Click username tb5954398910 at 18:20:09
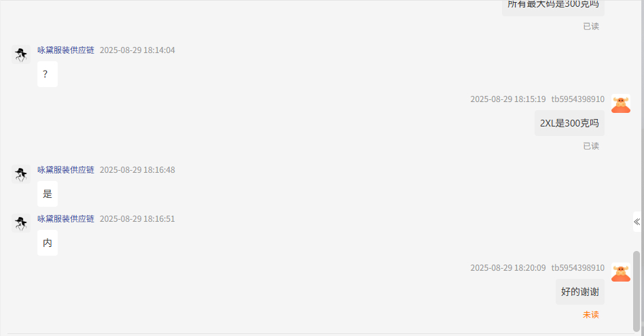This screenshot has height=336, width=644. pyautogui.click(x=578, y=268)
